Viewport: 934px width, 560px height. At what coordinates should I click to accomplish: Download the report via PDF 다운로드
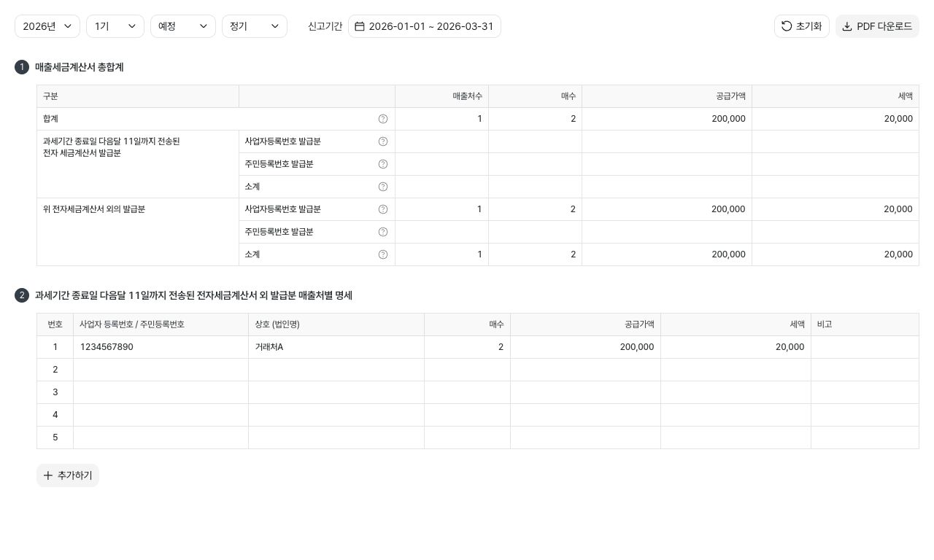877,26
